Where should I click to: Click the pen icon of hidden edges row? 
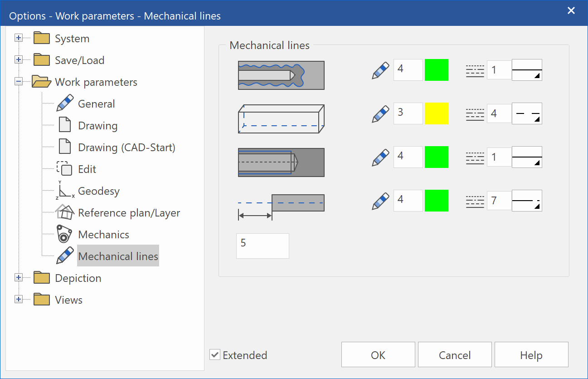pos(380,114)
